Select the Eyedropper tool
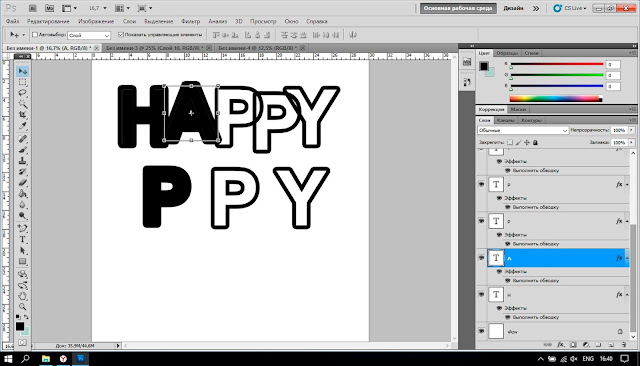The width and height of the screenshot is (640, 366). [x=22, y=126]
